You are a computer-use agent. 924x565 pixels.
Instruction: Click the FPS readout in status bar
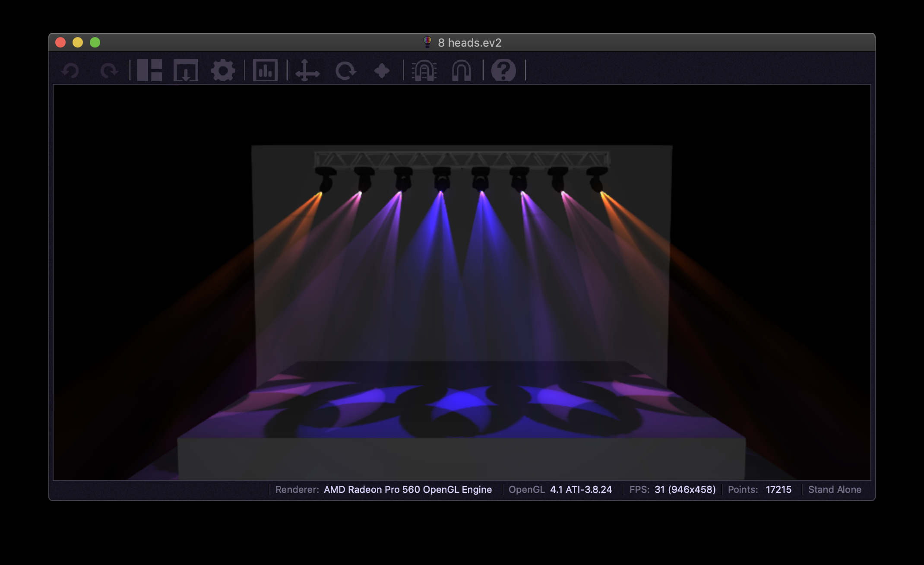point(672,489)
